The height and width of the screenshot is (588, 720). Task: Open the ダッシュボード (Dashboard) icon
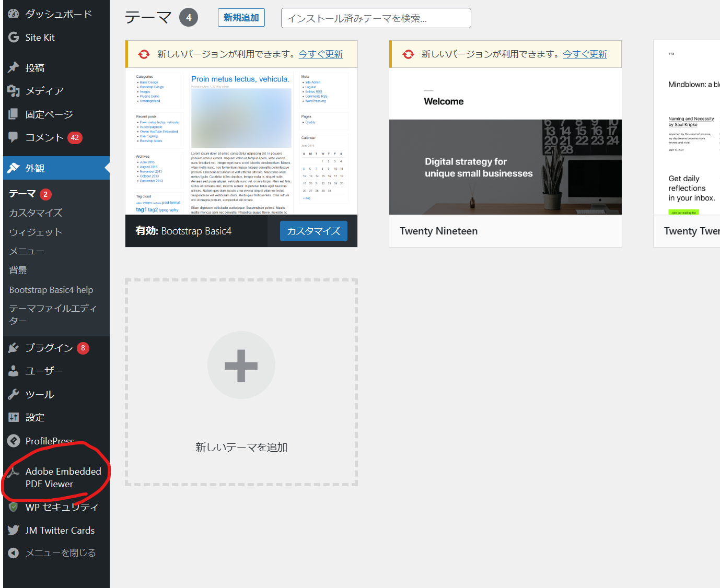pyautogui.click(x=13, y=14)
